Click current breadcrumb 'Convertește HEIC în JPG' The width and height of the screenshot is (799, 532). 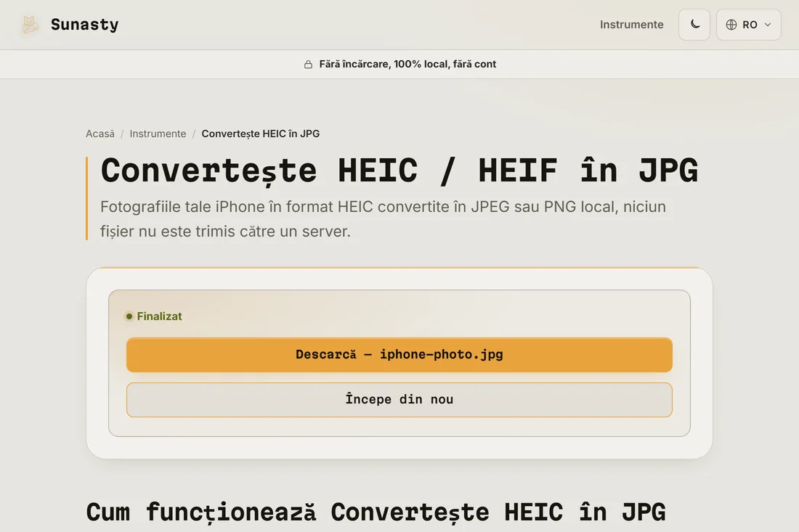(x=260, y=134)
